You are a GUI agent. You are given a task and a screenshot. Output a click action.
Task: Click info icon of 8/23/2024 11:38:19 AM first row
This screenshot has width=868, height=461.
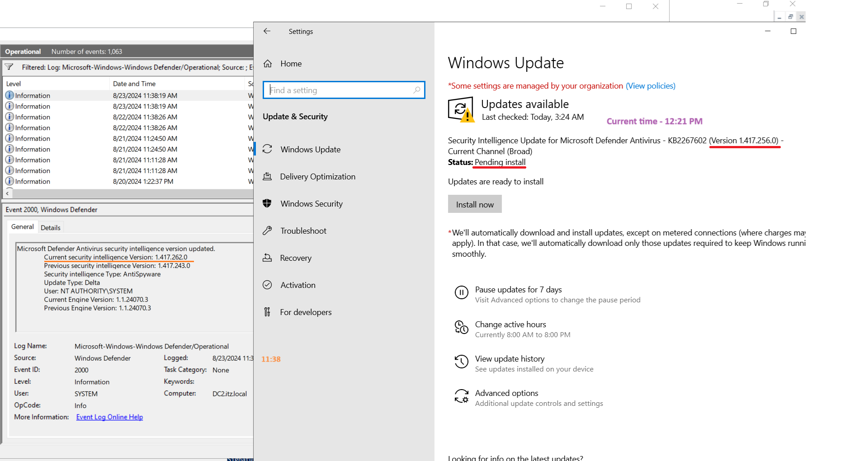(x=9, y=95)
